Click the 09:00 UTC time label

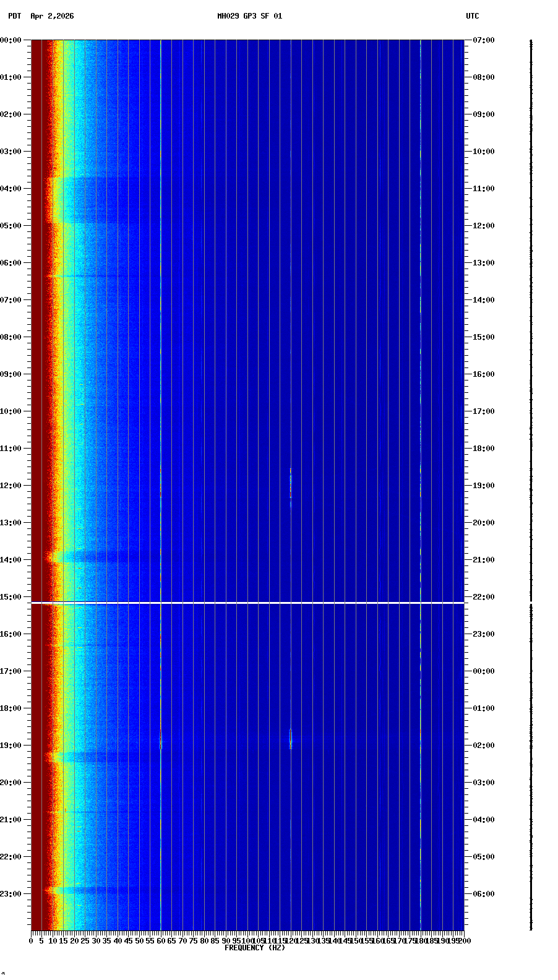tap(484, 114)
